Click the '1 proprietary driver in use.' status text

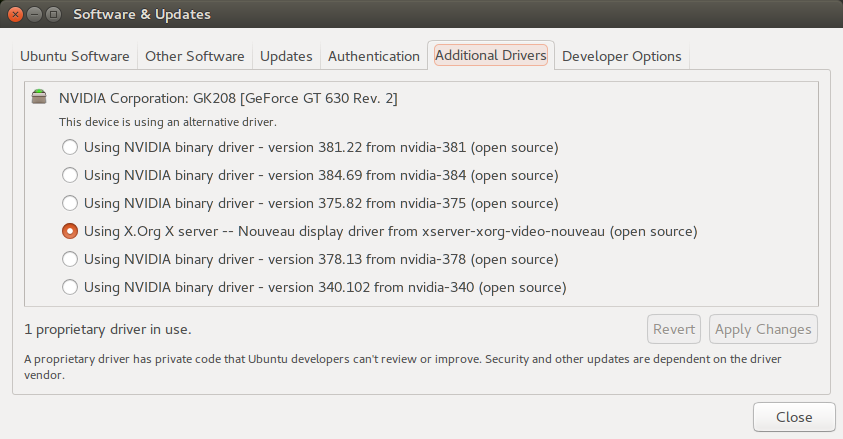tap(108, 329)
